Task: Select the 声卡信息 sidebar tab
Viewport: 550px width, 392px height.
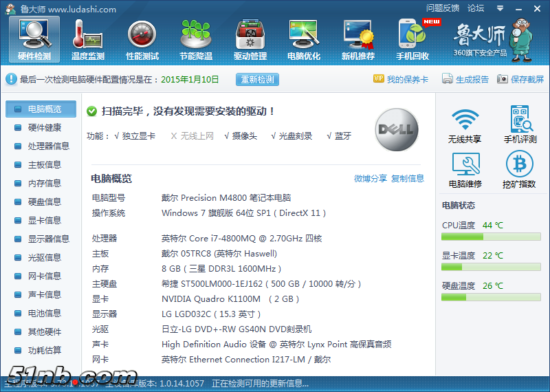Action: (x=41, y=295)
